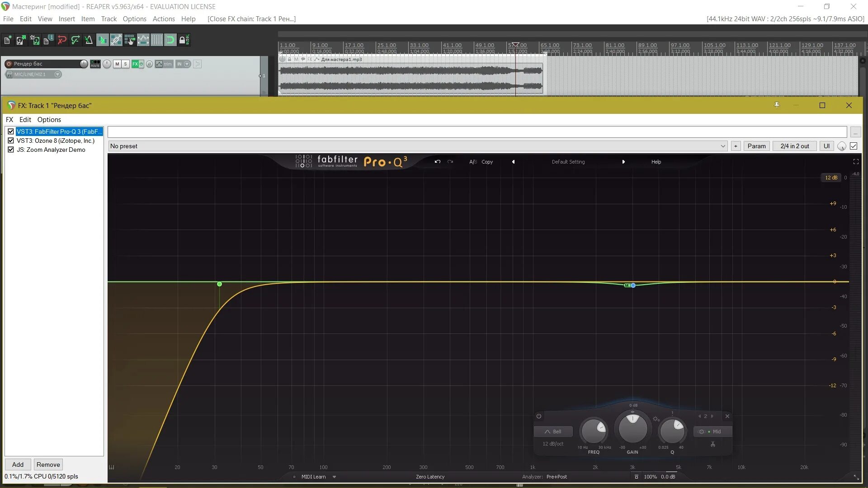Toggle snap magnet toolbar icon
868x488 pixels.
(x=170, y=40)
